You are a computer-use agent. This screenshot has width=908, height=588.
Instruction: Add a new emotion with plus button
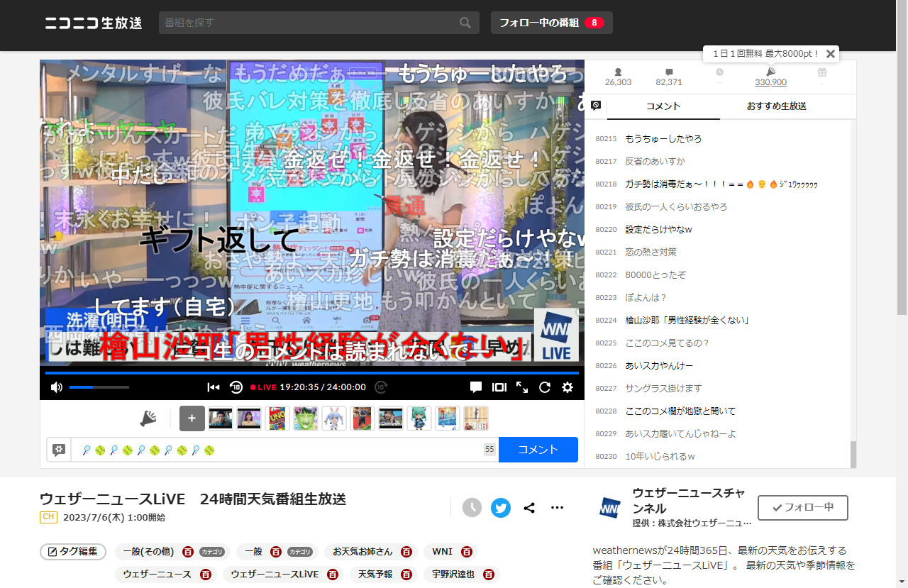point(192,418)
